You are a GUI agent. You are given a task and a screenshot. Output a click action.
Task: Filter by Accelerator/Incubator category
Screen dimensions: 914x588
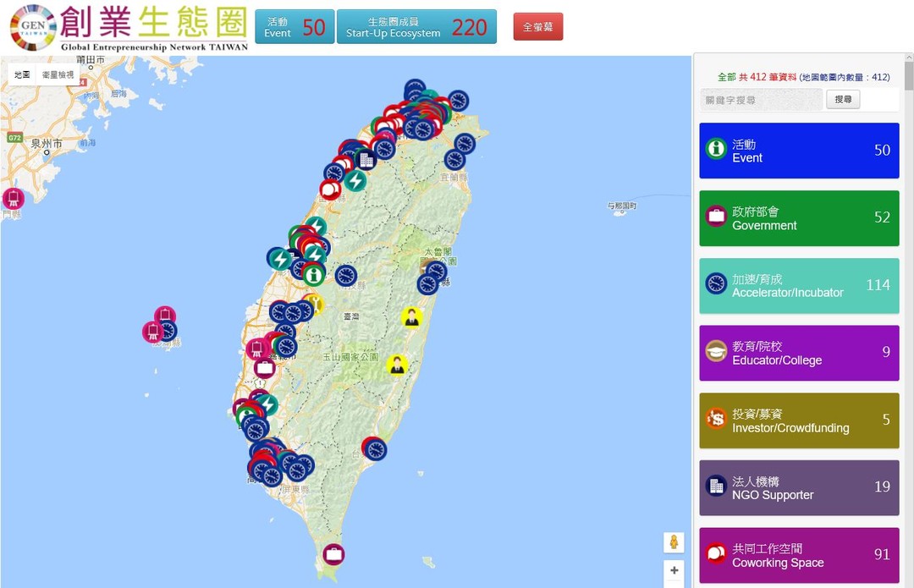799,286
